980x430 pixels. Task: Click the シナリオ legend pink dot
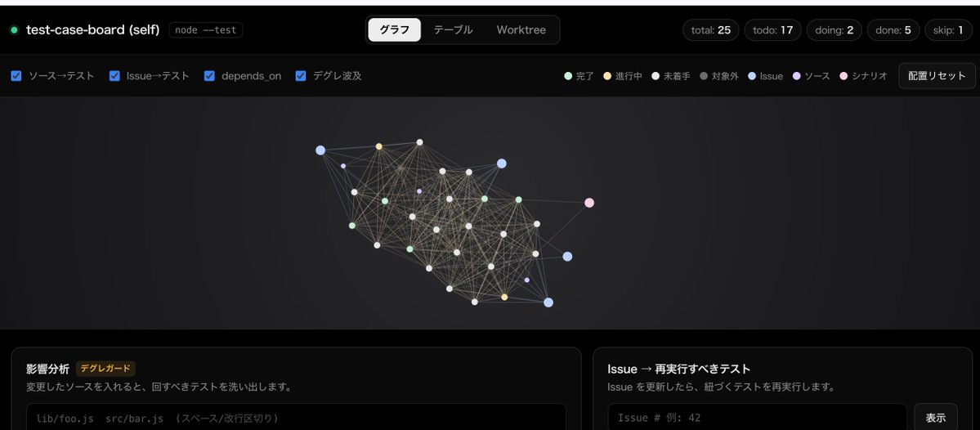(x=844, y=76)
